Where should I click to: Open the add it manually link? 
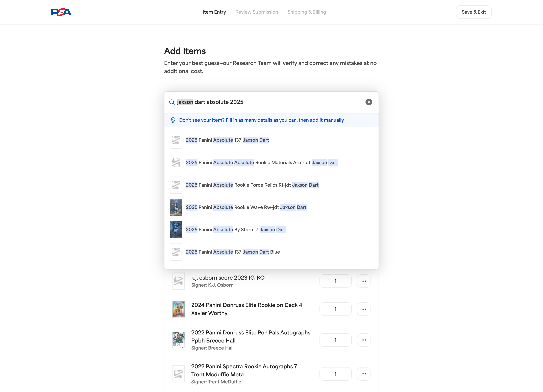(x=327, y=120)
